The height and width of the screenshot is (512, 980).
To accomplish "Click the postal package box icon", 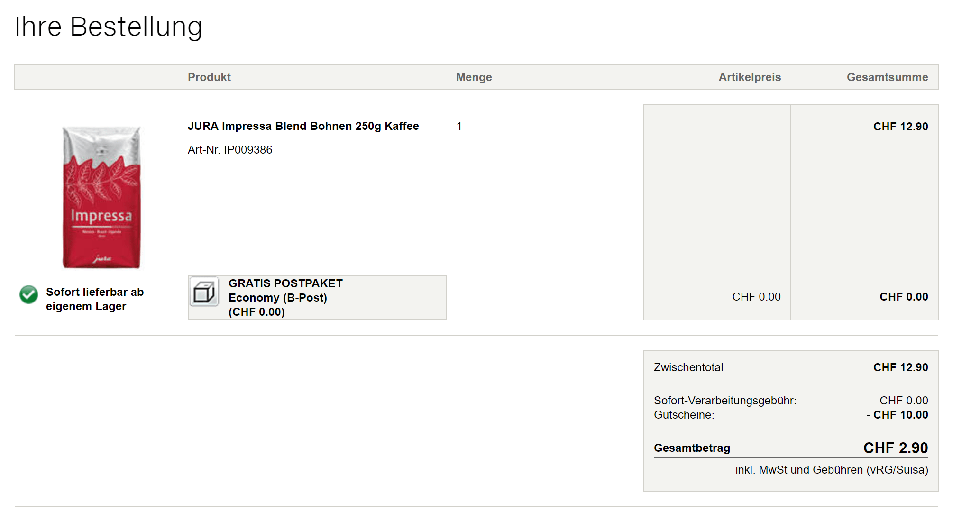I will [204, 292].
